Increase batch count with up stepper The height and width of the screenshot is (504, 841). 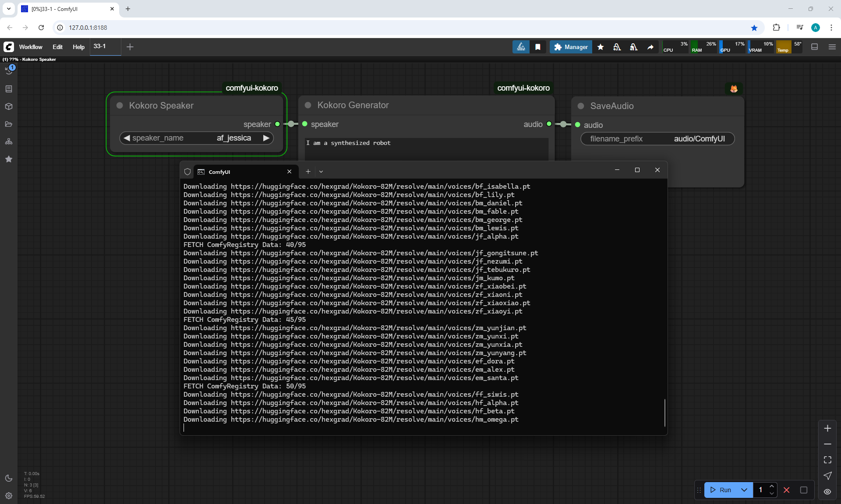(x=772, y=486)
